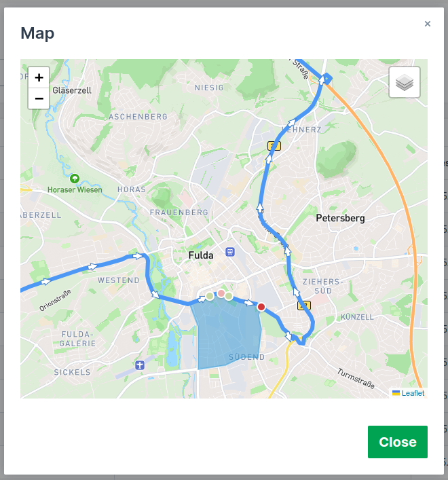Click the Horaser Wiesen park icon
This screenshot has width=448, height=480.
75,179
